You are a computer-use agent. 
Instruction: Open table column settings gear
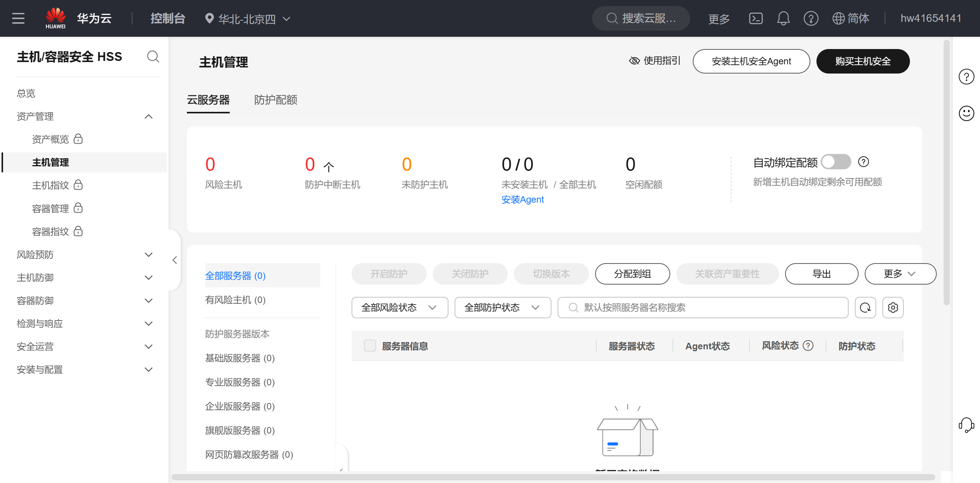coord(893,308)
